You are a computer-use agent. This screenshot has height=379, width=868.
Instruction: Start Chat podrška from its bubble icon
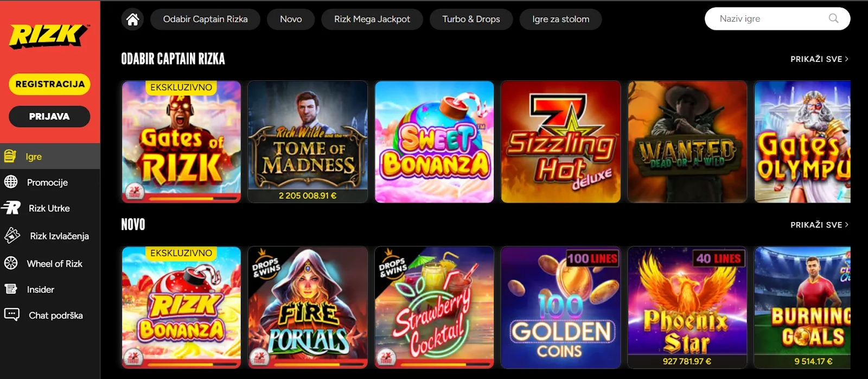[x=11, y=315]
